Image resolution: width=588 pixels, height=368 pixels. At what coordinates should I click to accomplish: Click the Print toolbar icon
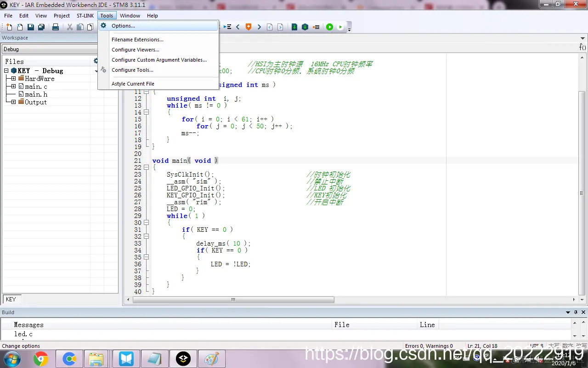[x=56, y=27]
